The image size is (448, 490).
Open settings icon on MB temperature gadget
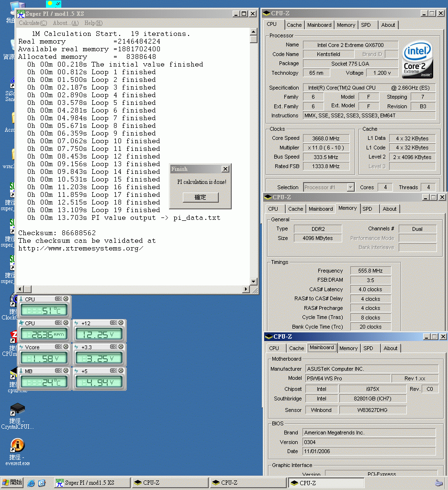[58, 370]
